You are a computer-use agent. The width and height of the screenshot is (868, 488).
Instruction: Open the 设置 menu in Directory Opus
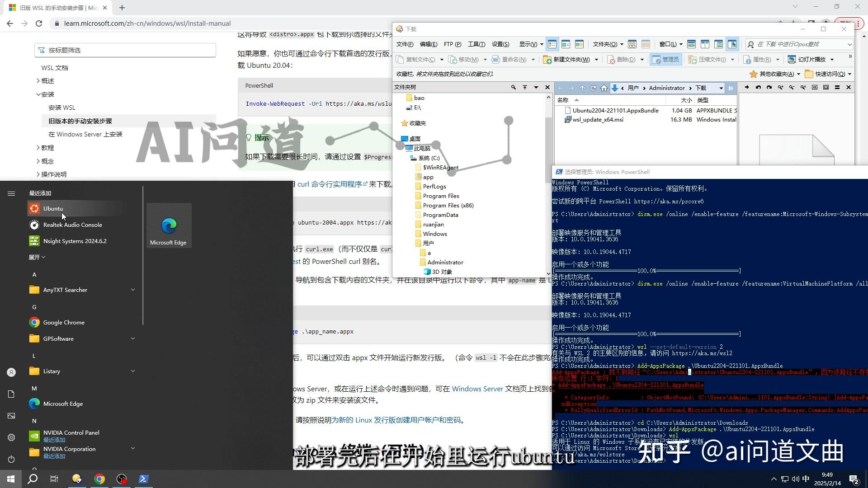pyautogui.click(x=500, y=44)
